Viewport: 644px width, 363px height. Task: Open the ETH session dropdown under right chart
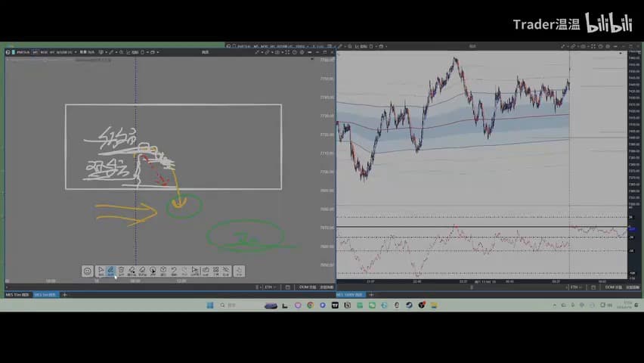coord(576,287)
